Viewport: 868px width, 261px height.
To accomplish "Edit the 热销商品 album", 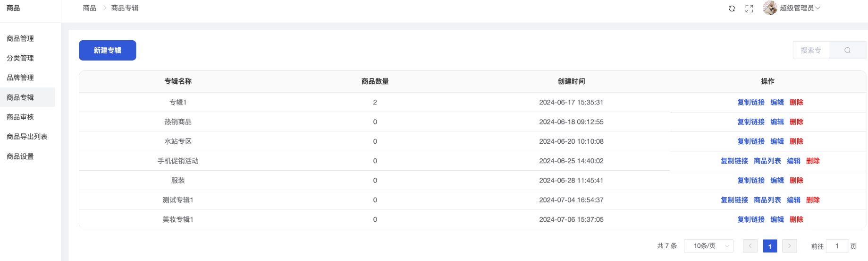I will click(777, 122).
